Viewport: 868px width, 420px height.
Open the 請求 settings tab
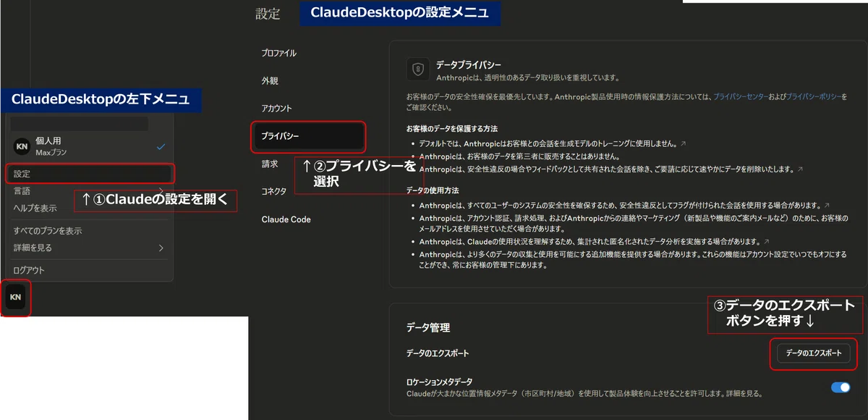click(270, 164)
